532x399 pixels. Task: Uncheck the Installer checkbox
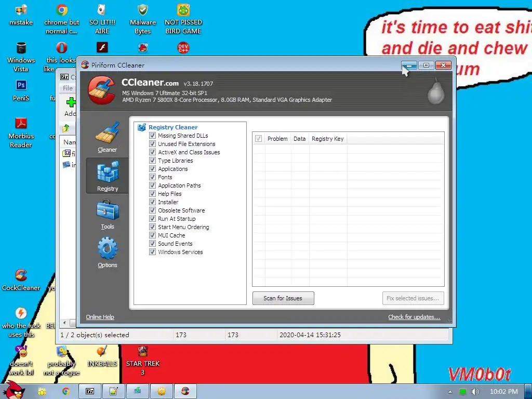coord(152,202)
